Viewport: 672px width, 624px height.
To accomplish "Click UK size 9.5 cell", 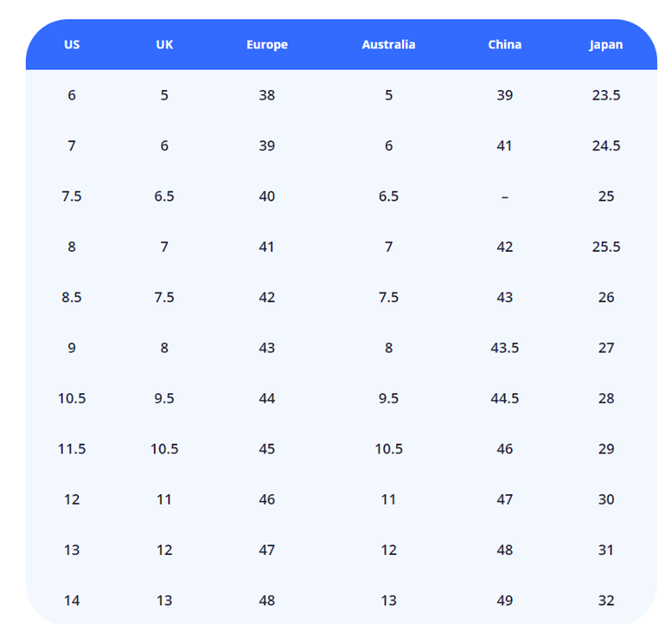I will pos(164,398).
